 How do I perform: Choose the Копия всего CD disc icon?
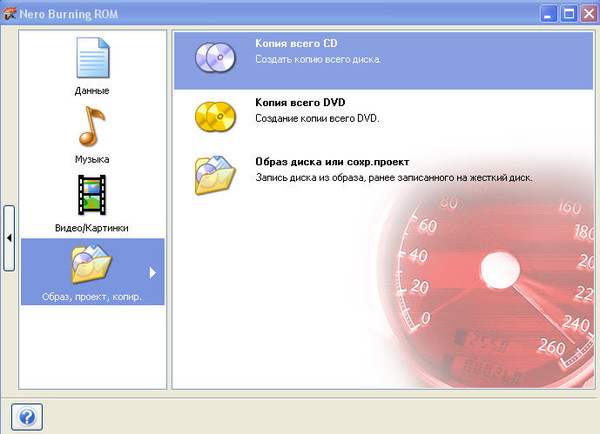point(215,57)
